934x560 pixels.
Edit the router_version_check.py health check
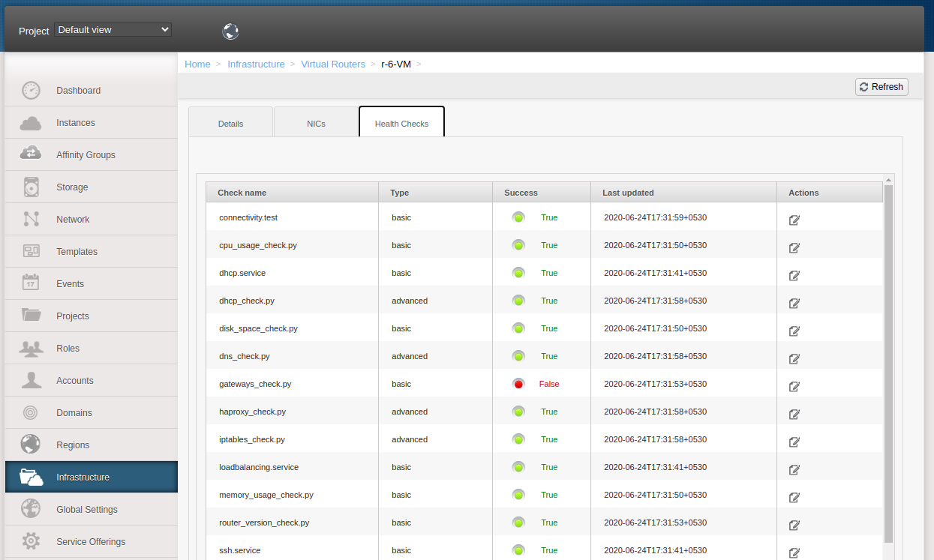(794, 525)
